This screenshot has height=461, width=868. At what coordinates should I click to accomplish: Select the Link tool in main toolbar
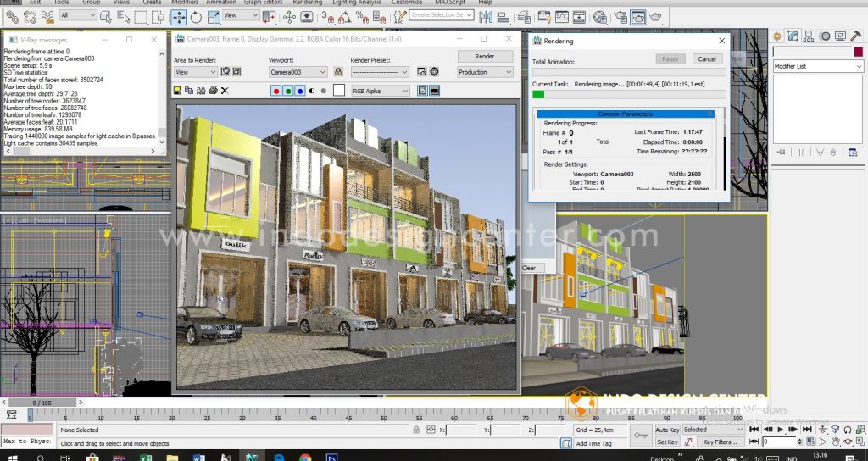click(12, 17)
